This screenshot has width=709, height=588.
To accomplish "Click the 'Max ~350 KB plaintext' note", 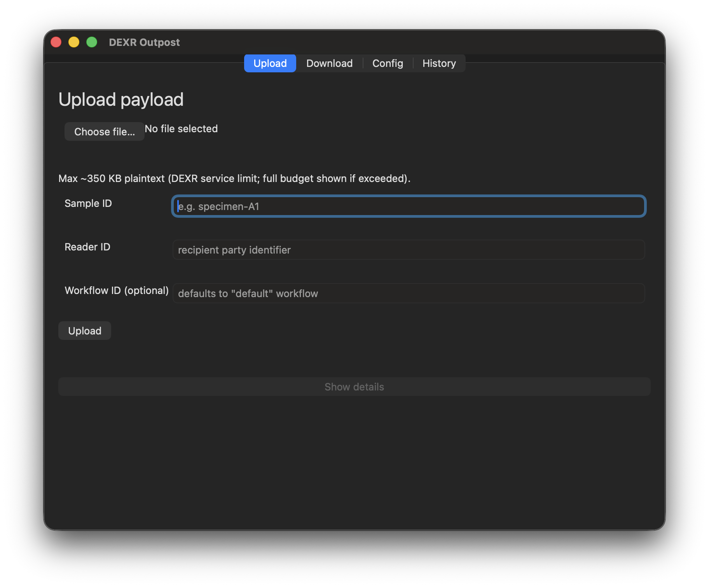I will (x=234, y=178).
